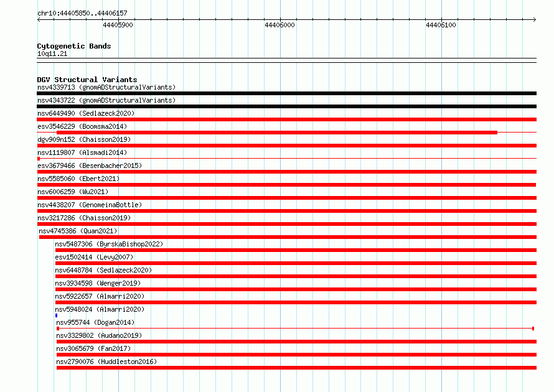Open variant nsv4745386 (Quan2021)
Viewport: 554px width, 392px height.
pyautogui.click(x=78, y=231)
